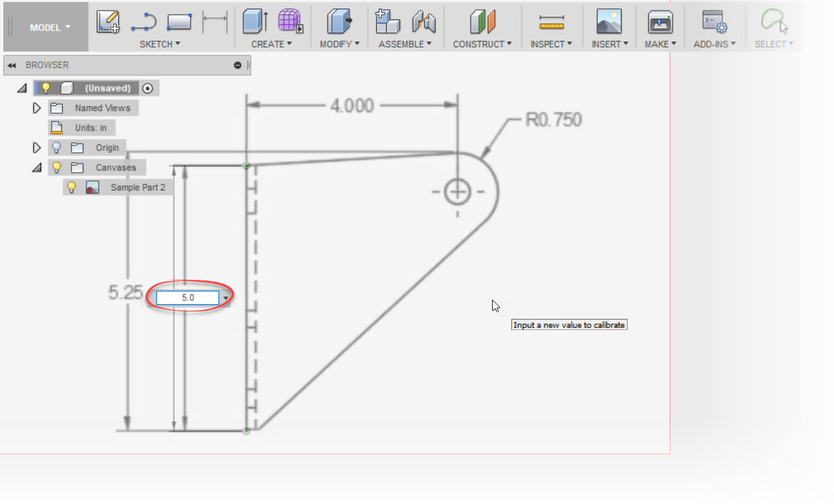Toggle visibility of the Sample Part 2 canvas
Viewport: 834px width, 504px height.
71,187
